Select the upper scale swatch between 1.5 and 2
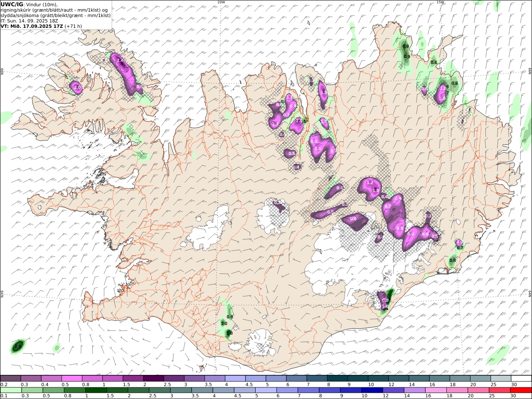The height and width of the screenshot is (399, 532). [133, 378]
